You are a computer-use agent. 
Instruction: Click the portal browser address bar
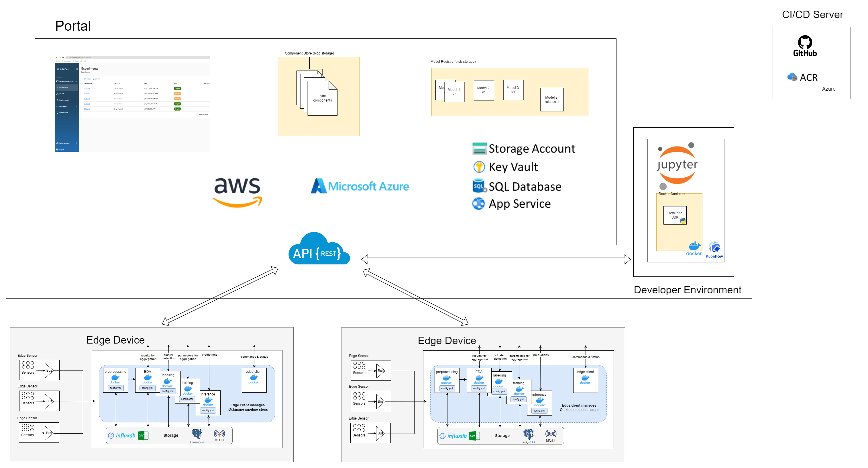pos(138,58)
